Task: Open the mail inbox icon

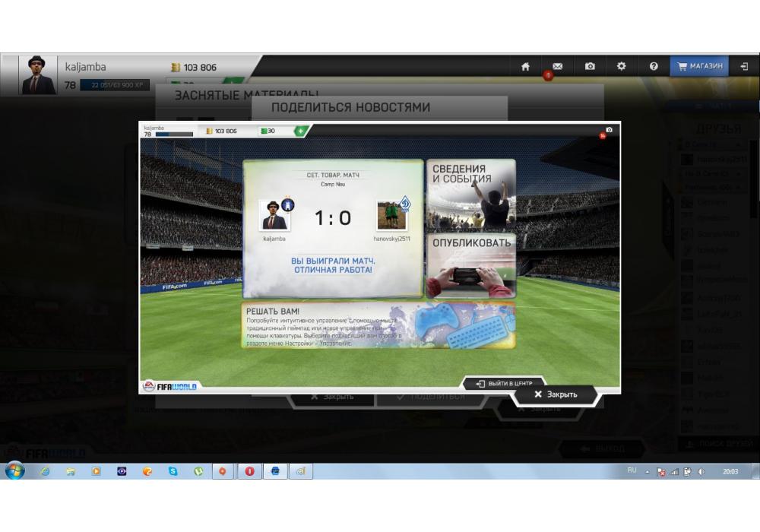Action: tap(557, 66)
